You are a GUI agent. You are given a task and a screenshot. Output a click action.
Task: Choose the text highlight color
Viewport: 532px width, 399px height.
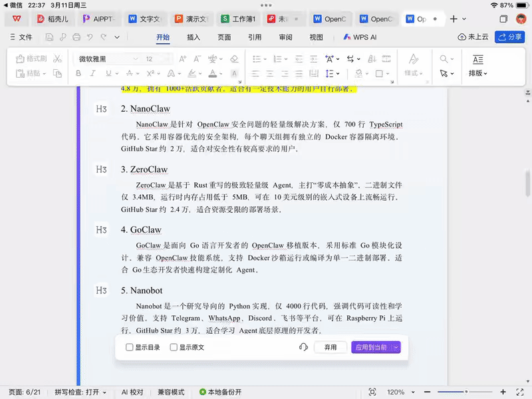tap(192, 73)
